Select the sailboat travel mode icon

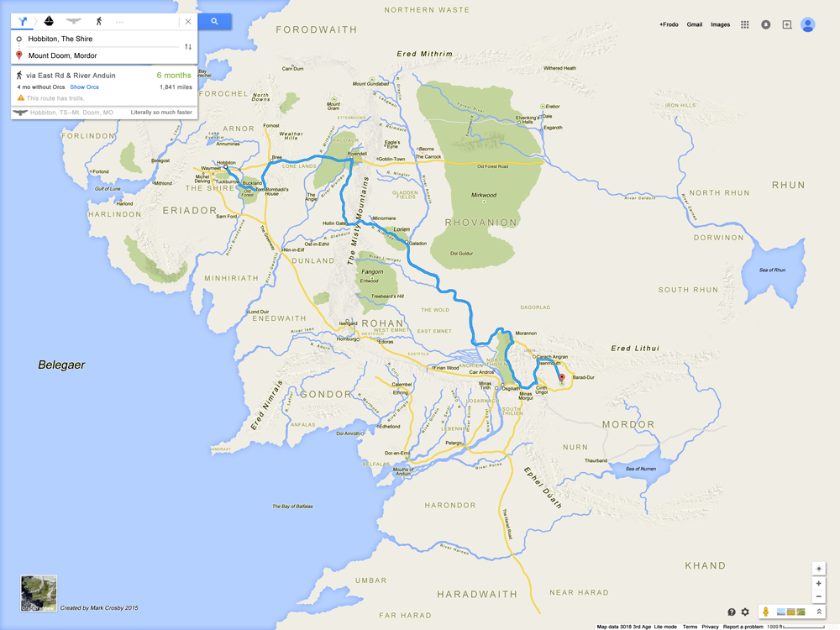49,21
